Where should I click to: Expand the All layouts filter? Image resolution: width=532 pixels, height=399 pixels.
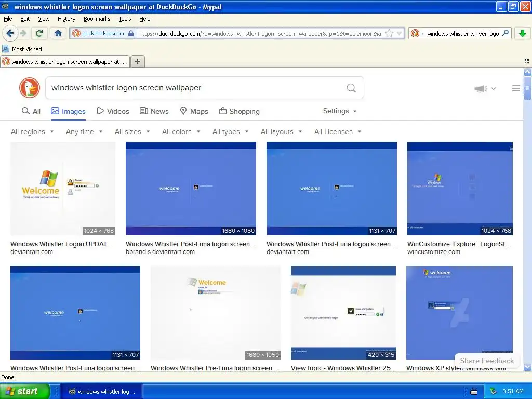[281, 131]
